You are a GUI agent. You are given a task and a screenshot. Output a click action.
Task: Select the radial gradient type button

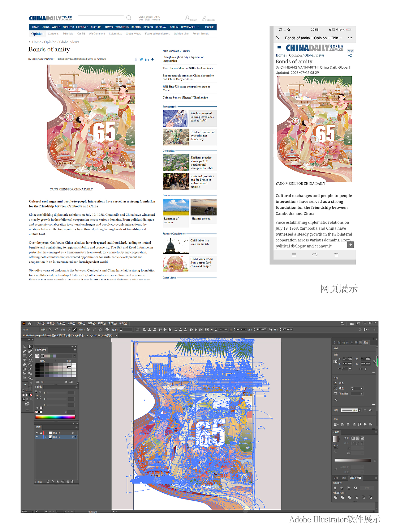[358, 438]
